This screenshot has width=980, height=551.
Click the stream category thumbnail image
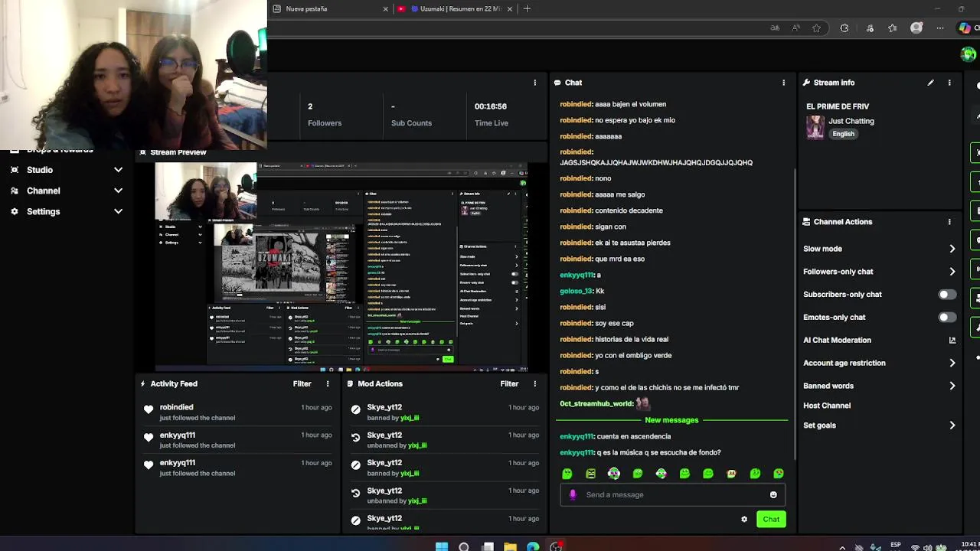pos(815,127)
